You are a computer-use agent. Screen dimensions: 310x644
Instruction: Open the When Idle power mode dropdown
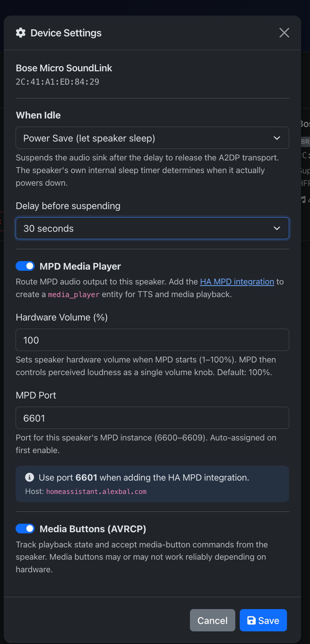click(x=152, y=138)
